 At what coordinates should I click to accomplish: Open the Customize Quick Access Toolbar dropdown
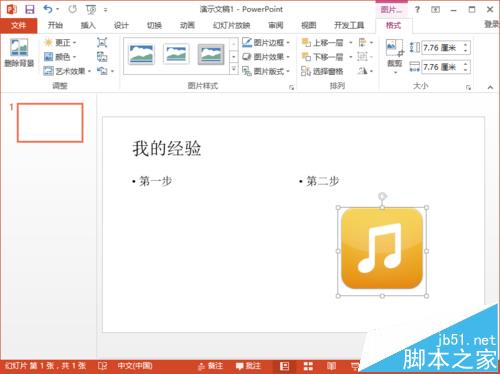(105, 10)
